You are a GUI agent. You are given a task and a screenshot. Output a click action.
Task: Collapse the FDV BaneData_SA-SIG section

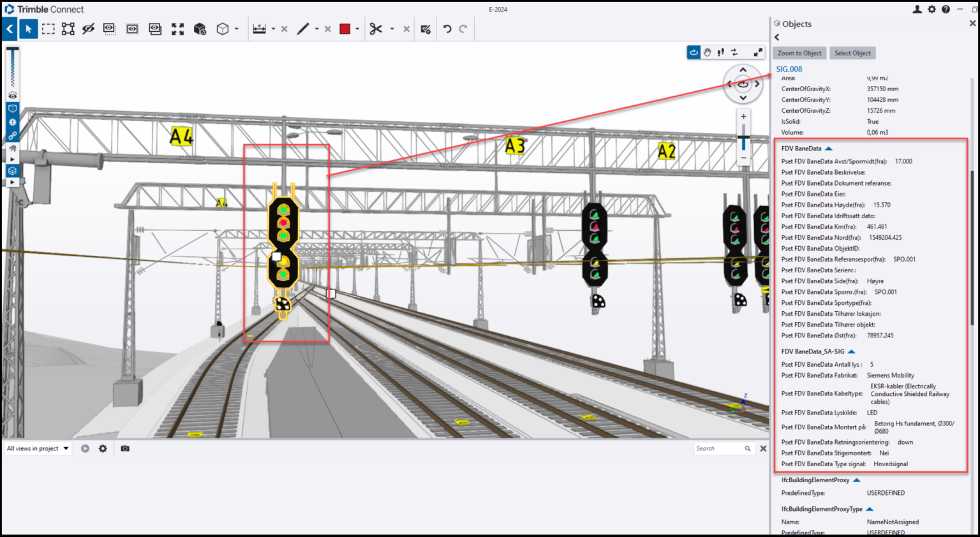click(850, 351)
